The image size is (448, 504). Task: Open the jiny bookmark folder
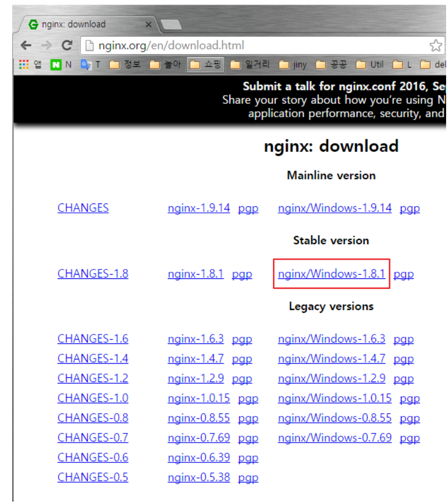[x=293, y=65]
